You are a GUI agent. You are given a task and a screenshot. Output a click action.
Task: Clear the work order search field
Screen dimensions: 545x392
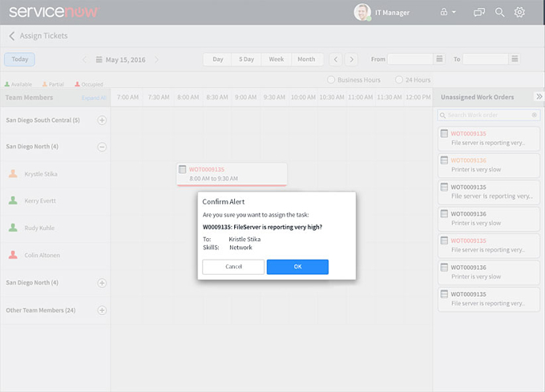point(535,115)
